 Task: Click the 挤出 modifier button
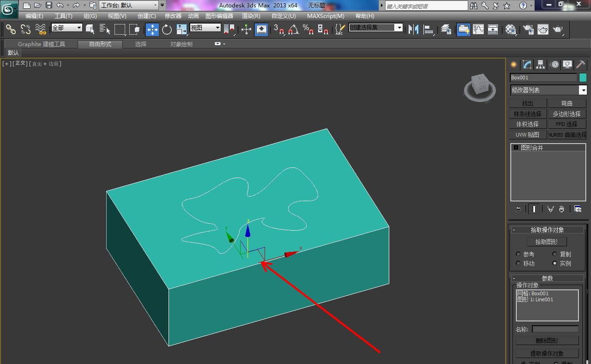pos(528,103)
